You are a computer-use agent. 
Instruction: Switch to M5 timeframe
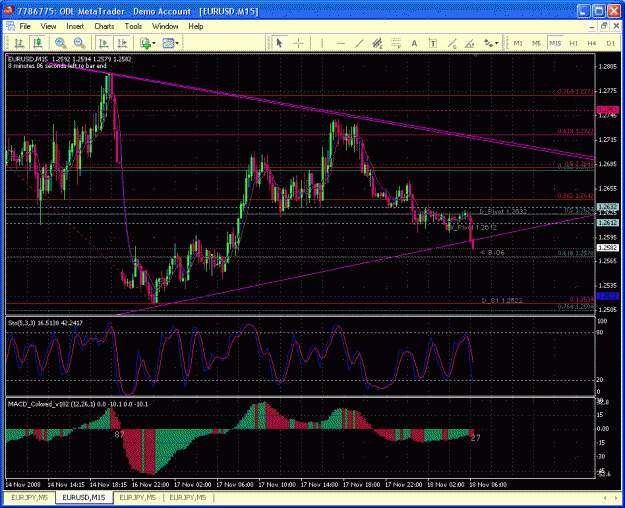pyautogui.click(x=536, y=43)
